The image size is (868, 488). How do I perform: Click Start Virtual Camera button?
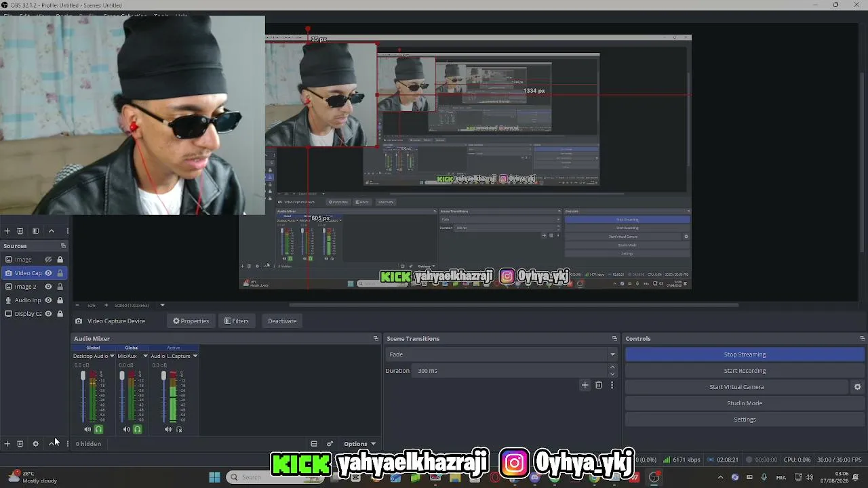tap(736, 387)
